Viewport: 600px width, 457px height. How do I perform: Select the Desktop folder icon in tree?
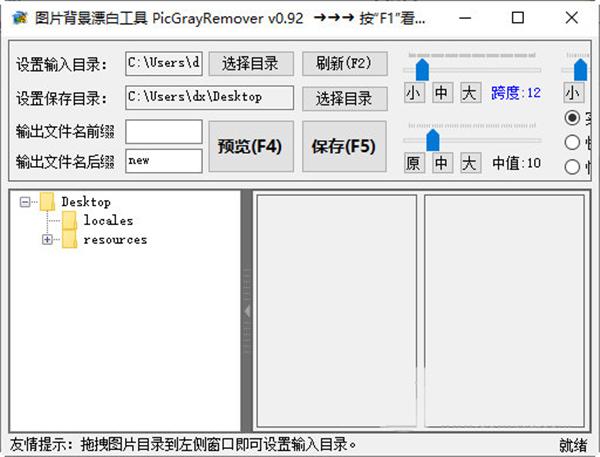click(47, 202)
